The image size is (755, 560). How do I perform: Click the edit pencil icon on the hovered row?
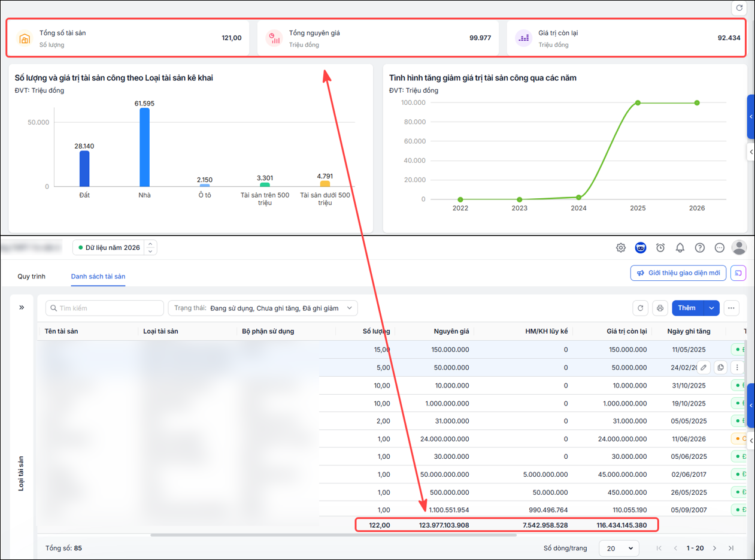click(704, 368)
